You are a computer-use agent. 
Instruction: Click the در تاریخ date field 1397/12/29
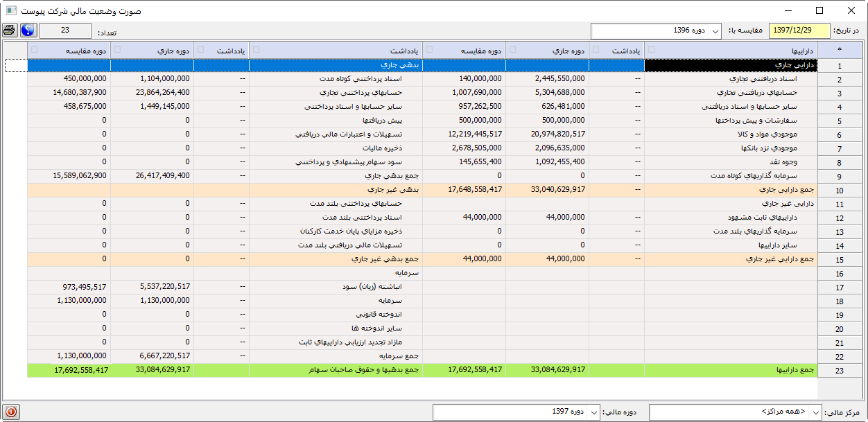click(800, 30)
